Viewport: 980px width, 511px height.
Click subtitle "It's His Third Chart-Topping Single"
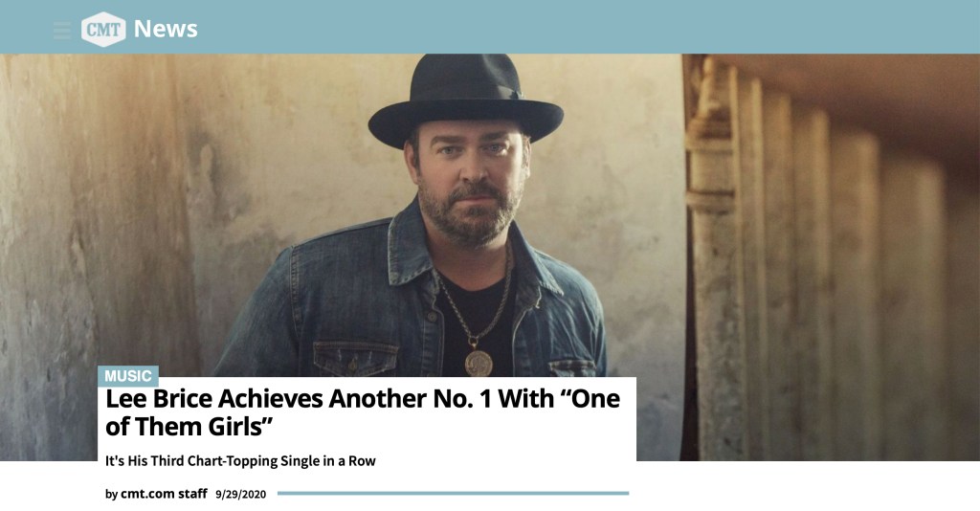pyautogui.click(x=240, y=461)
